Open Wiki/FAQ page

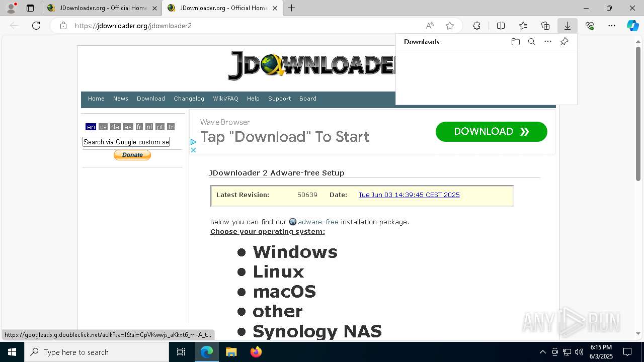tap(226, 99)
